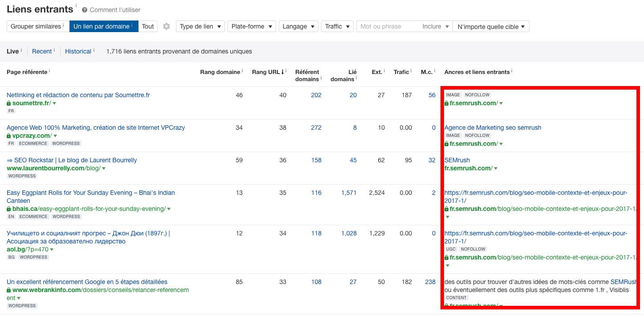Click the info icon beside Rang domaine header
This screenshot has height=317, width=644.
(242, 70)
